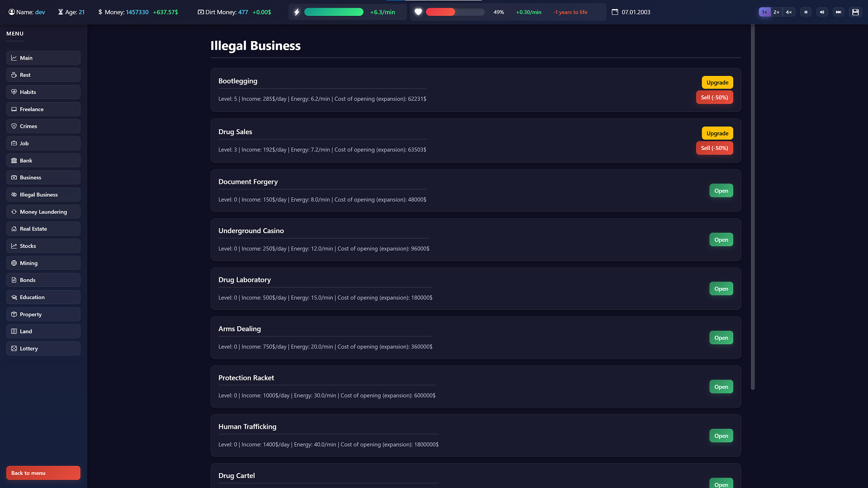
Task: Pause the game simulation
Action: click(806, 12)
